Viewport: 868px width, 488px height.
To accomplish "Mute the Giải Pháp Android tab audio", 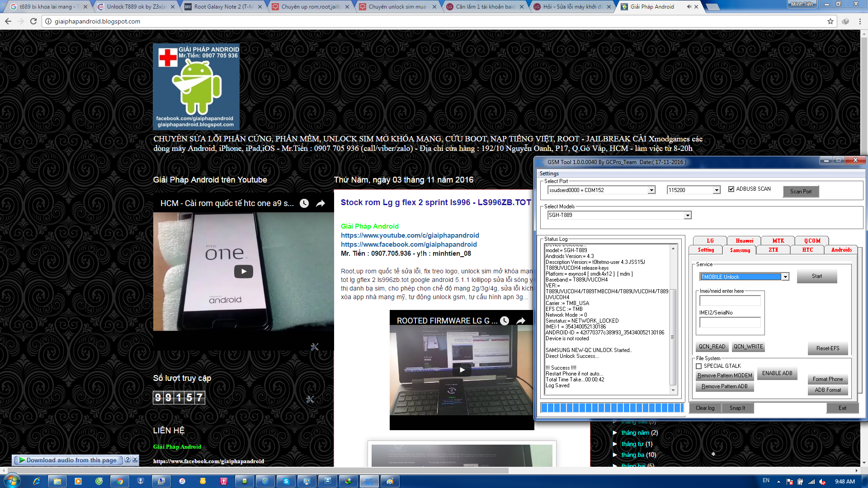I will 689,7.
